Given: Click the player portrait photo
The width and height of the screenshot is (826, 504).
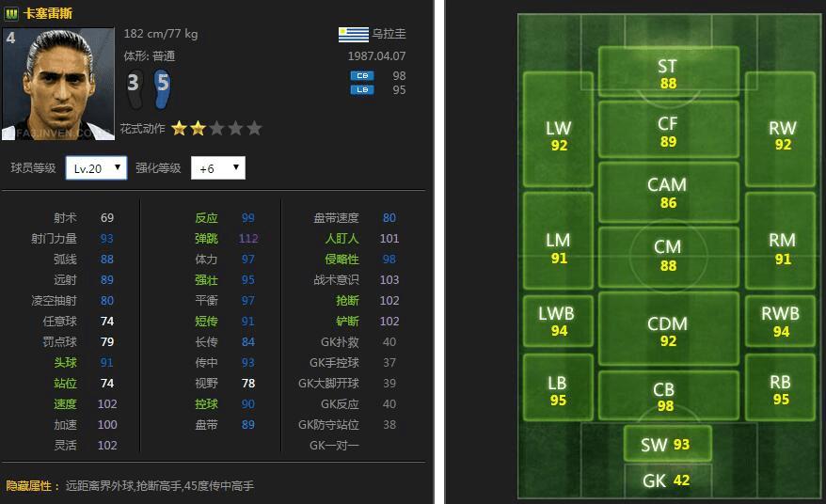Looking at the screenshot, I should [58, 85].
